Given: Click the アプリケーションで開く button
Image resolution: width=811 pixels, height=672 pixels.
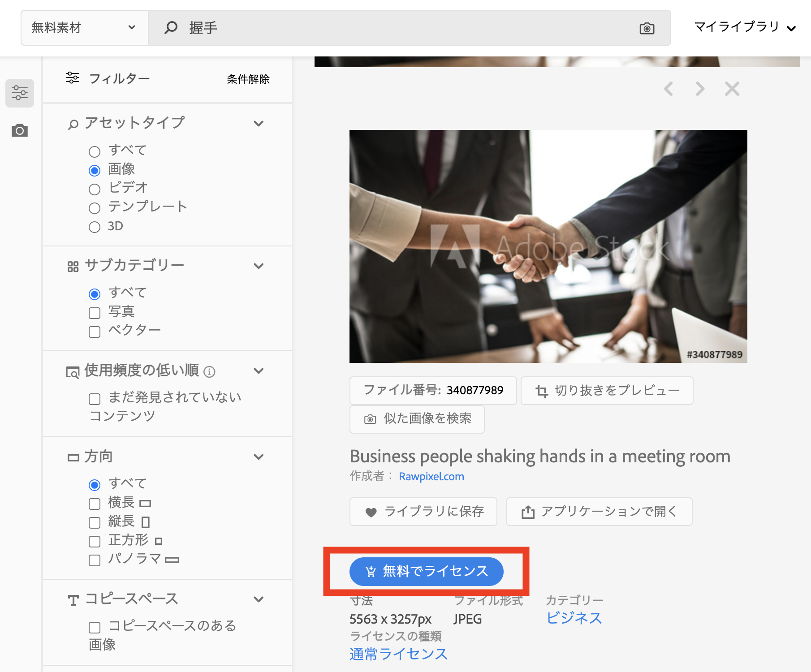Looking at the screenshot, I should [600, 512].
